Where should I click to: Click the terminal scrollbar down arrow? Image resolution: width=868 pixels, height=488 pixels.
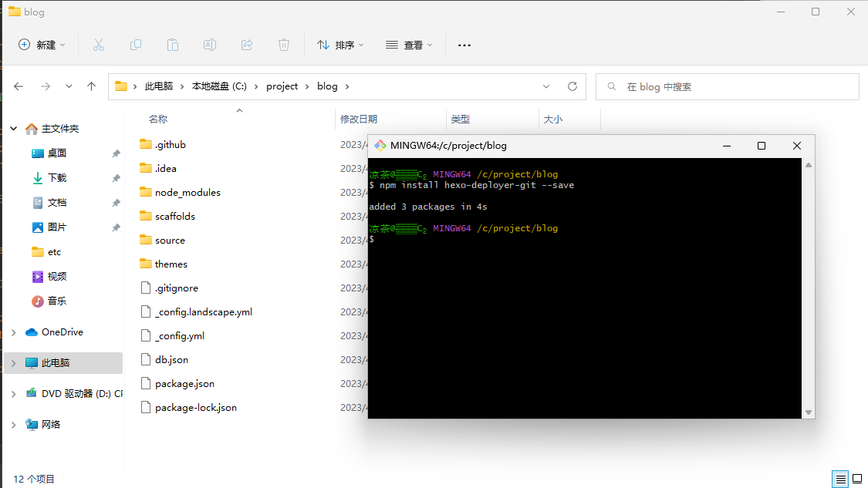point(809,412)
